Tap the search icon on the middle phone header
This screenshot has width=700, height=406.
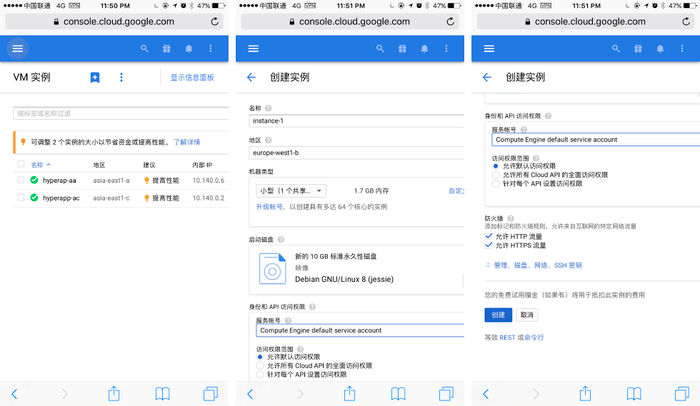click(x=380, y=48)
